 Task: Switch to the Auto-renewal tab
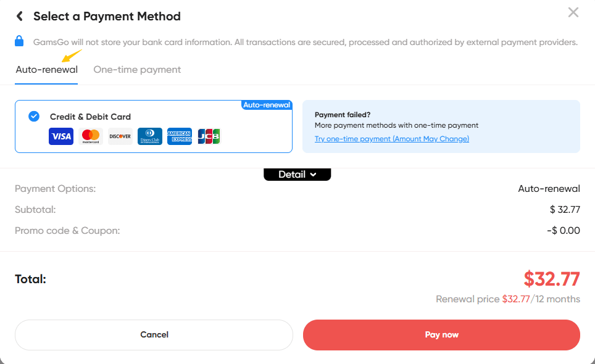coord(46,70)
